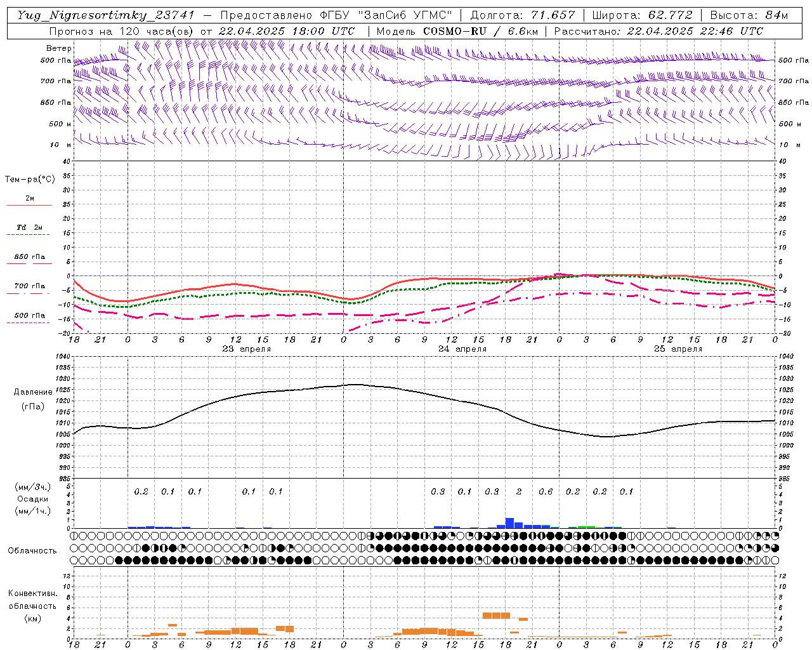Viewport: 812px width, 650px height.
Task: Click the tallest blue precipitation bar
Action: (509, 523)
